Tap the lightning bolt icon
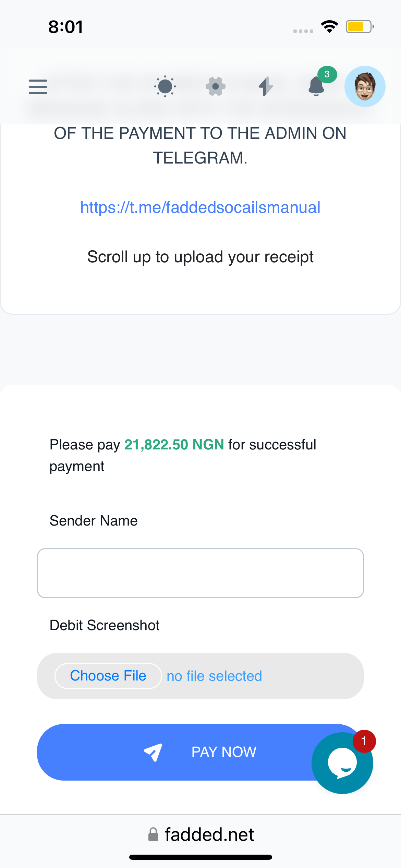The height and width of the screenshot is (868, 401). pyautogui.click(x=266, y=86)
